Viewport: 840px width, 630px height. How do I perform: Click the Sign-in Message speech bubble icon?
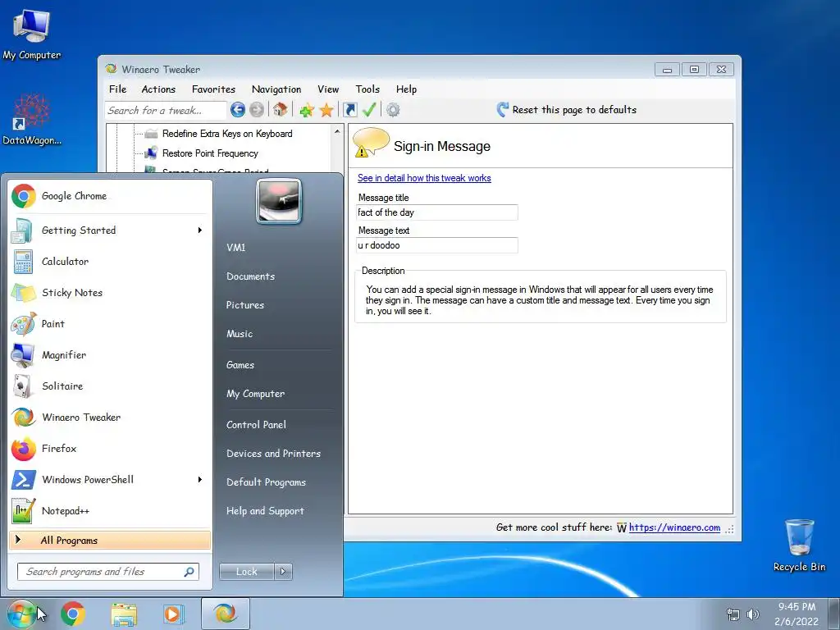pyautogui.click(x=371, y=143)
